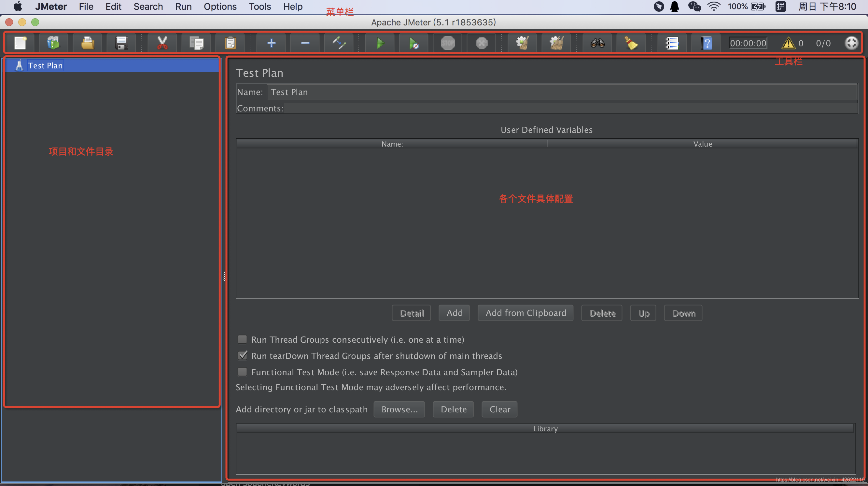Click the warning triangle log indicator
The height and width of the screenshot is (486, 868).
pyautogui.click(x=788, y=43)
